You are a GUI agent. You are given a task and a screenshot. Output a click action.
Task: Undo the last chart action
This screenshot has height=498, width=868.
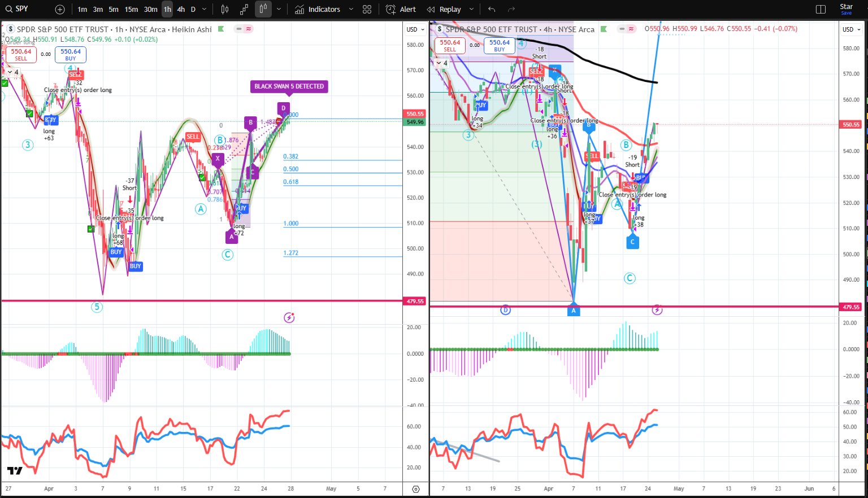(x=492, y=10)
